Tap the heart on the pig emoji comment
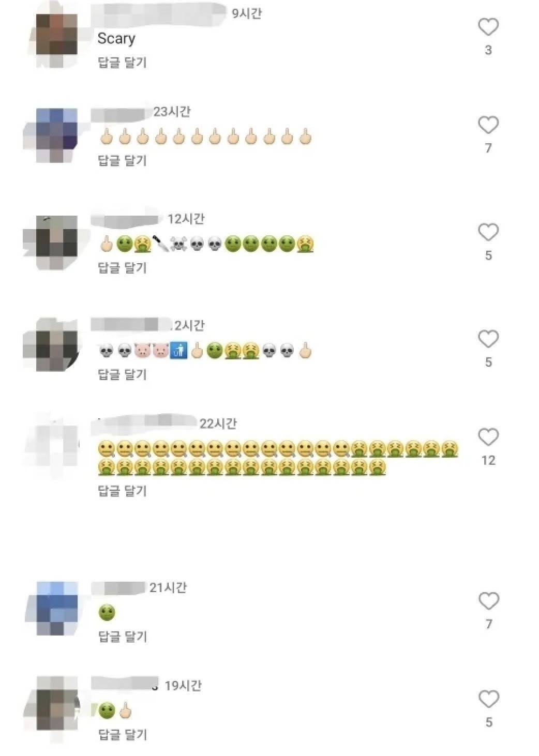Image resolution: width=539 pixels, height=756 pixels. [488, 339]
